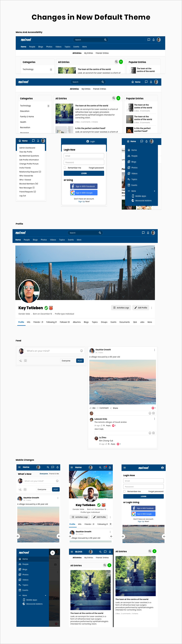Collapse More arrow in mobile side drawer

[46, 595]
